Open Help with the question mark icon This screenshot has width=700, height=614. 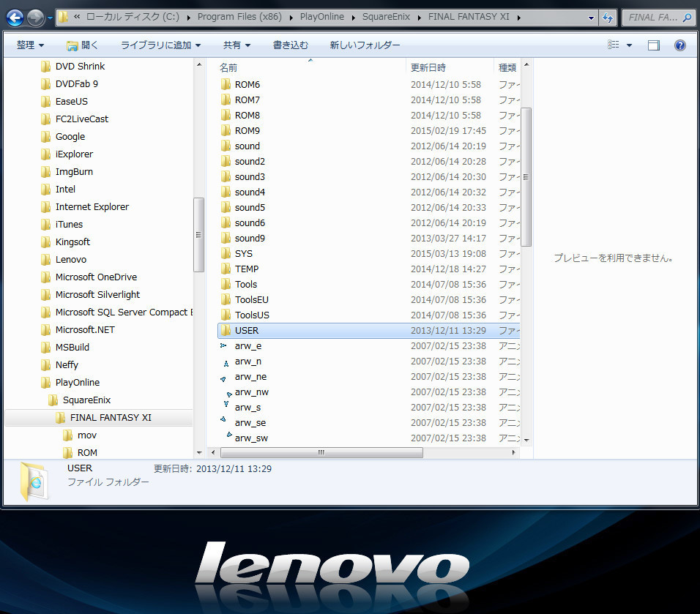click(680, 45)
